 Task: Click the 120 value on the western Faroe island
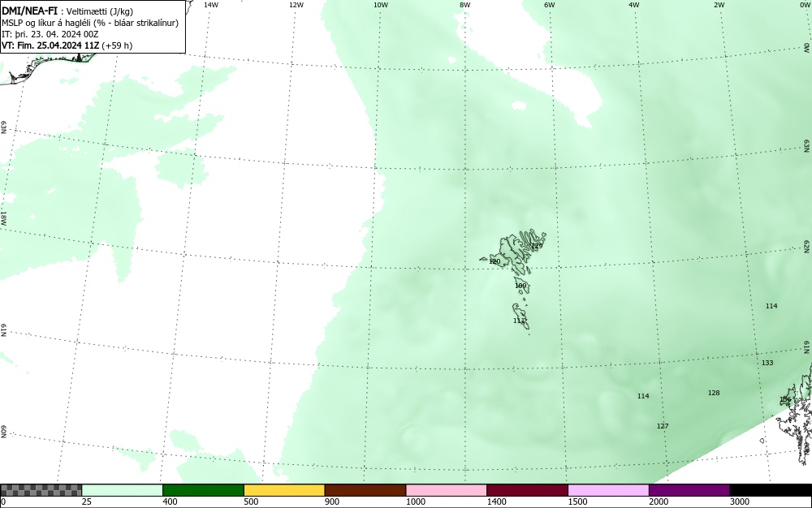495,261
